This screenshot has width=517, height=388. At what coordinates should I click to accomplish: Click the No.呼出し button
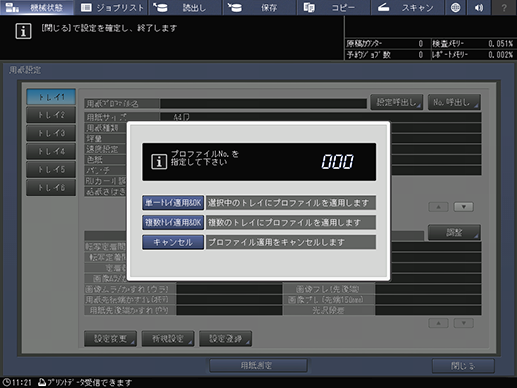454,102
